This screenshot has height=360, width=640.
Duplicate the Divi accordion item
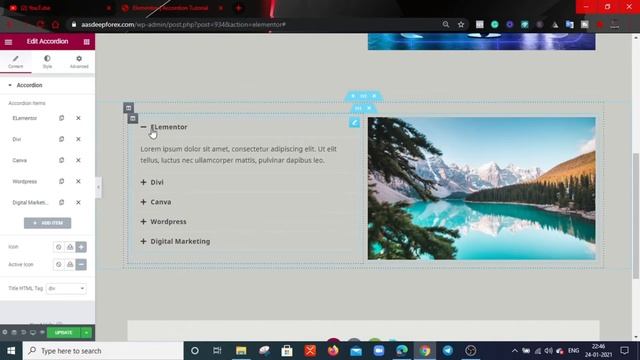[62, 139]
